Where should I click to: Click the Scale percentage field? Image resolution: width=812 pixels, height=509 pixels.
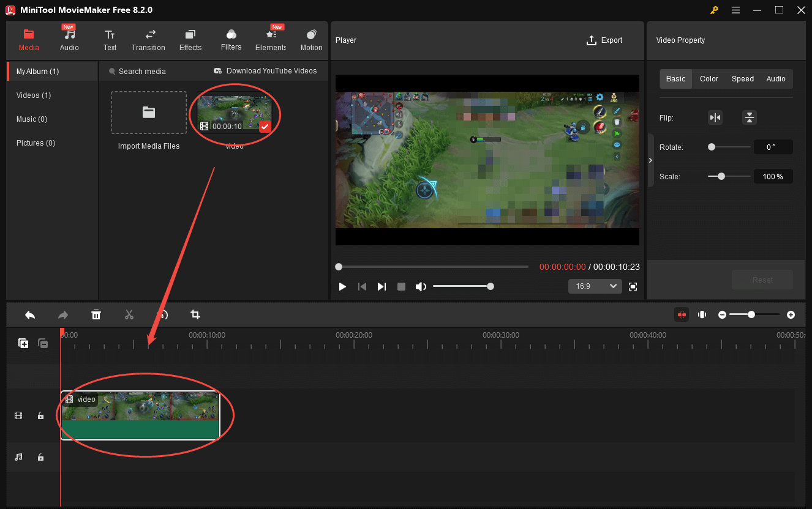pyautogui.click(x=773, y=176)
